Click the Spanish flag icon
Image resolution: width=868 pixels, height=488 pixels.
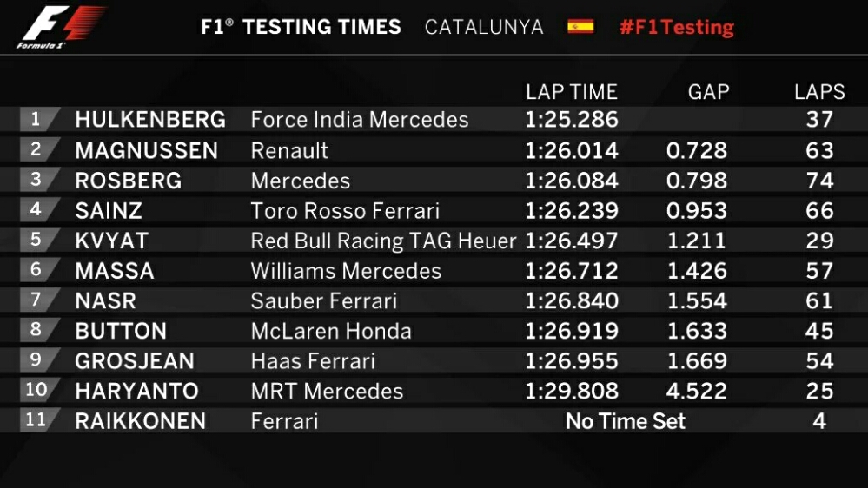tap(580, 27)
